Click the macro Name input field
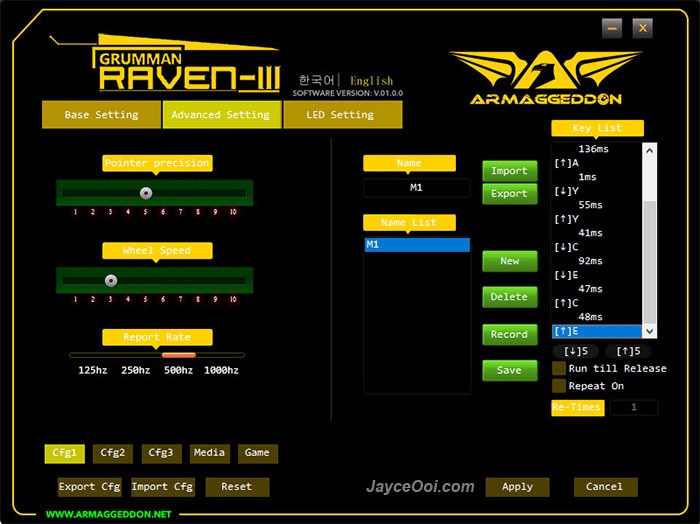Image resolution: width=700 pixels, height=524 pixels. tap(417, 188)
